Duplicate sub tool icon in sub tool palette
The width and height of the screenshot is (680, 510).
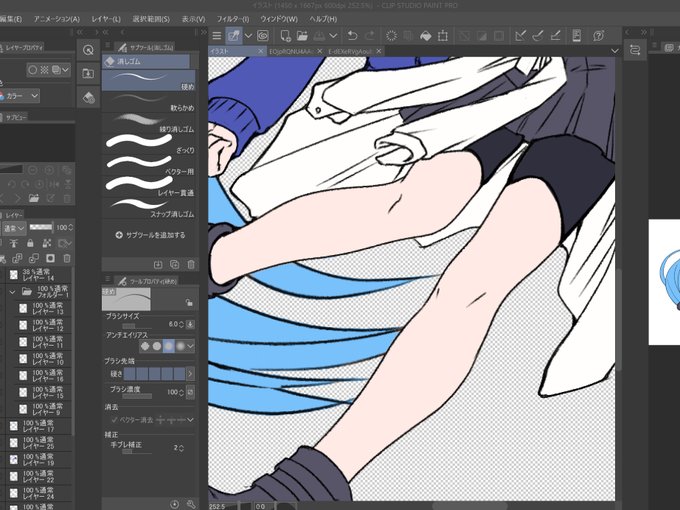(174, 264)
